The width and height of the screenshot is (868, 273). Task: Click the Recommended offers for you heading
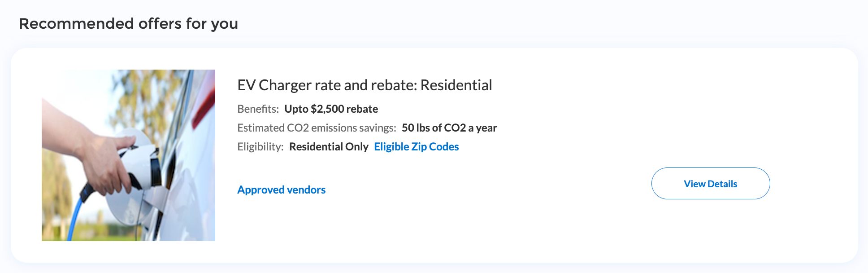pyautogui.click(x=128, y=24)
